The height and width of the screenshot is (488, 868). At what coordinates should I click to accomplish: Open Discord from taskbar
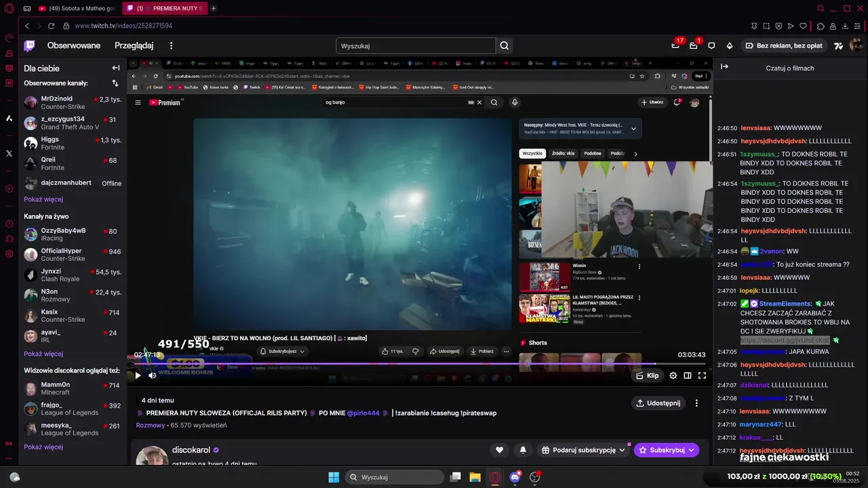(x=515, y=477)
